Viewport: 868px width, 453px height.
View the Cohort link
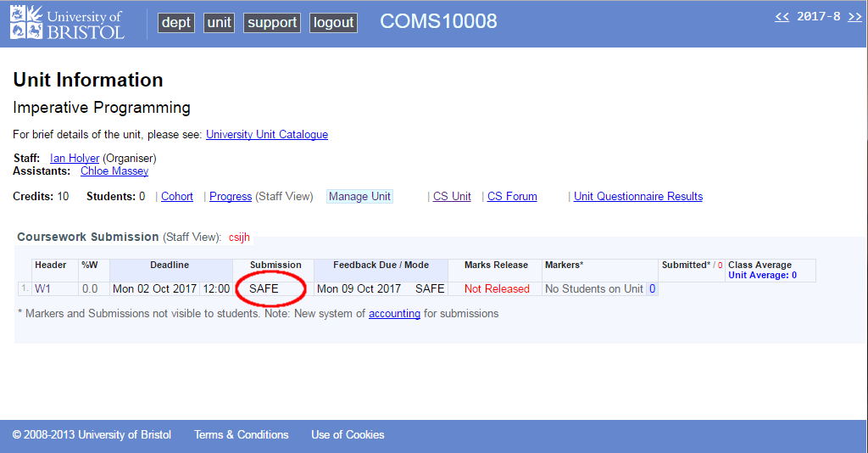[x=177, y=197]
